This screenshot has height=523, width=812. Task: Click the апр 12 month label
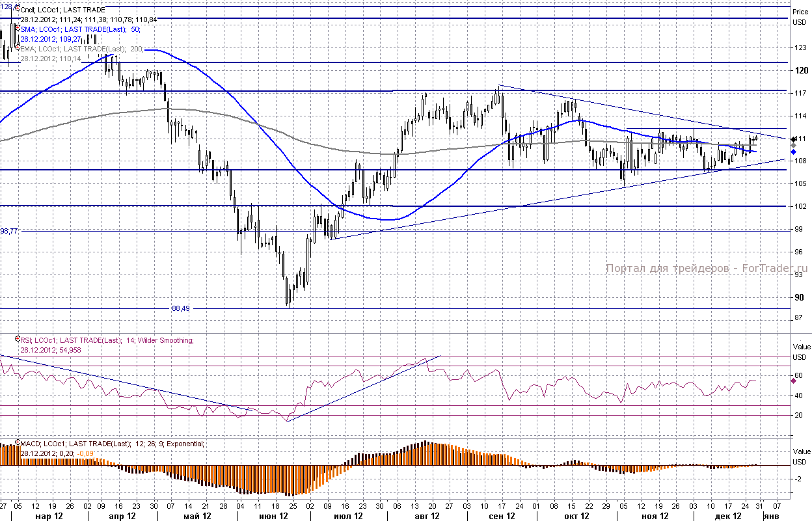[122, 516]
